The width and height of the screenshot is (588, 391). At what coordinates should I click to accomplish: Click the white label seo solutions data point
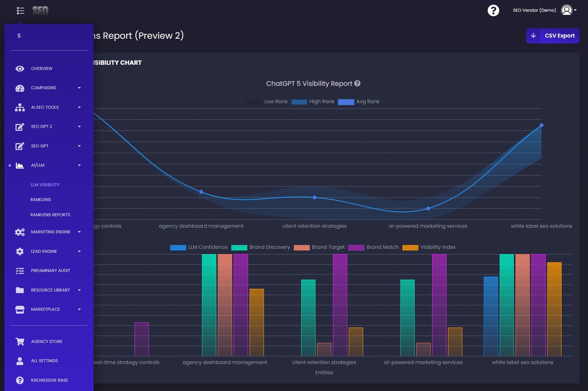541,125
